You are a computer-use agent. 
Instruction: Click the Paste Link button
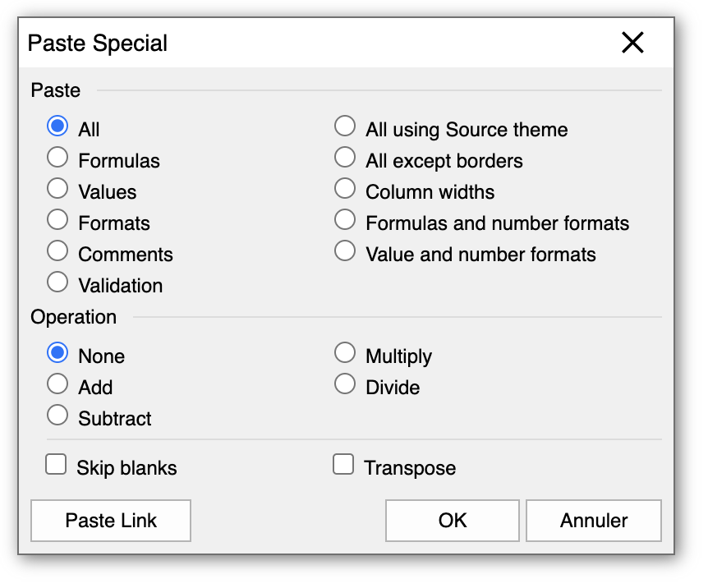tap(111, 521)
